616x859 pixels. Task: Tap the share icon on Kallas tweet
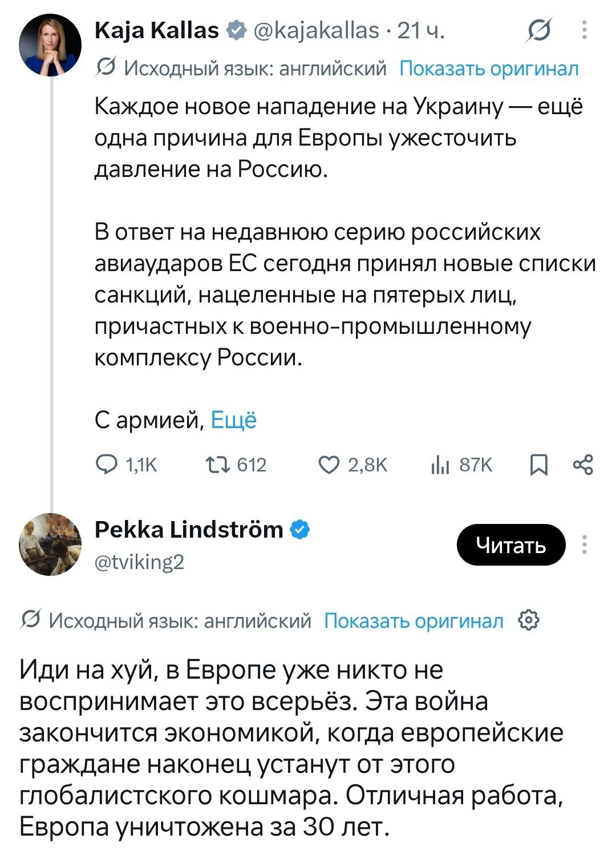tap(583, 465)
